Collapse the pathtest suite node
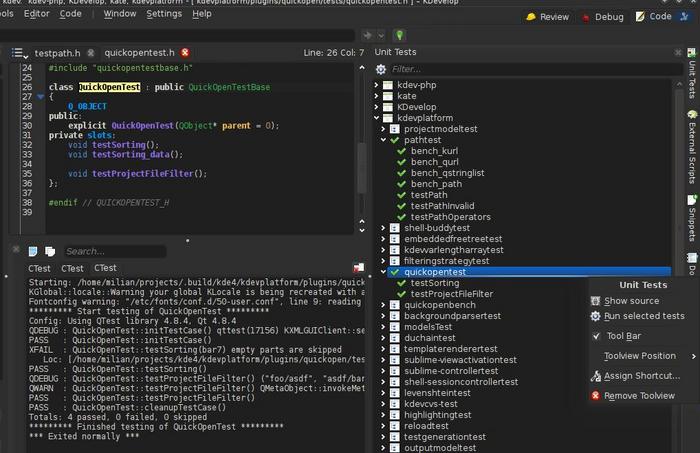 pos(383,140)
